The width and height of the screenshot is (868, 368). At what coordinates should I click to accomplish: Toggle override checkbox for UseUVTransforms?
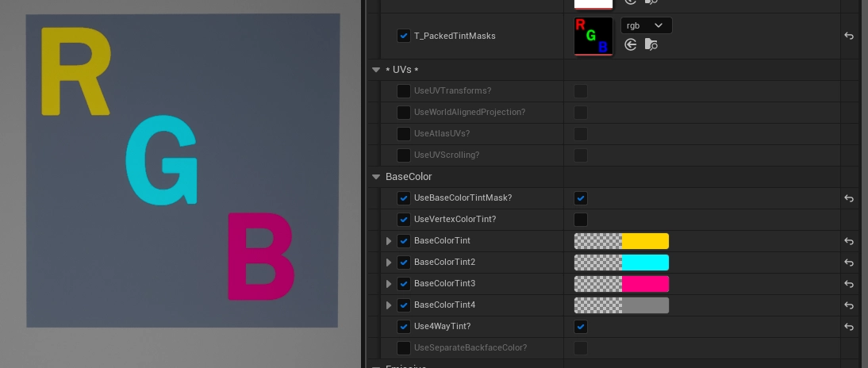tap(404, 90)
